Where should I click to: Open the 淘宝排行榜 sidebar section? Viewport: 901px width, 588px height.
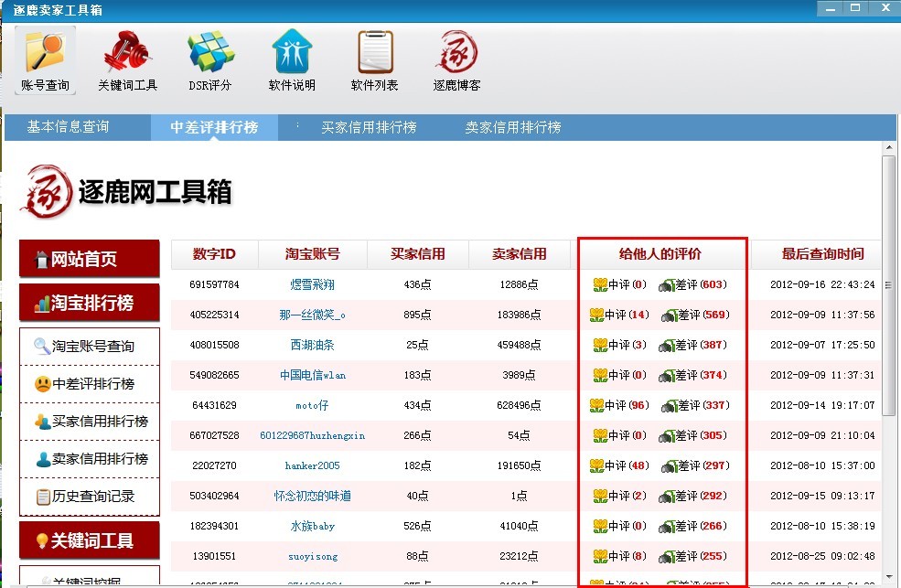point(90,303)
